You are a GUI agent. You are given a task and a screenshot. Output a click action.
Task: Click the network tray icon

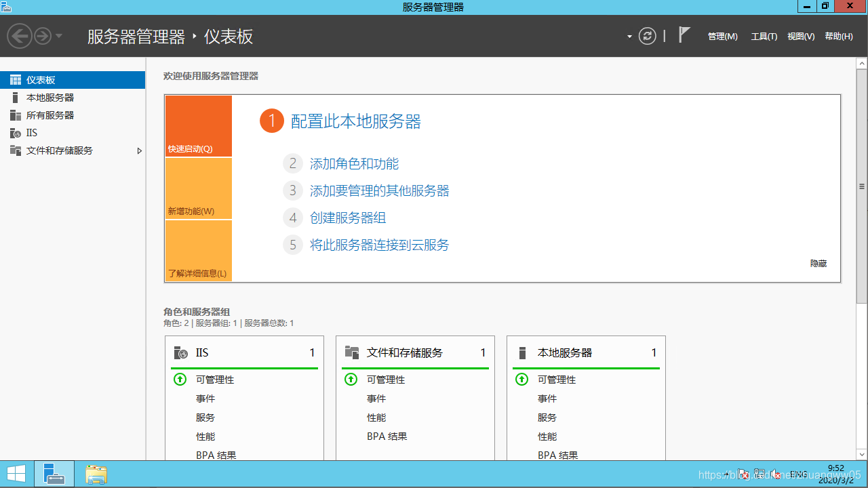(759, 474)
